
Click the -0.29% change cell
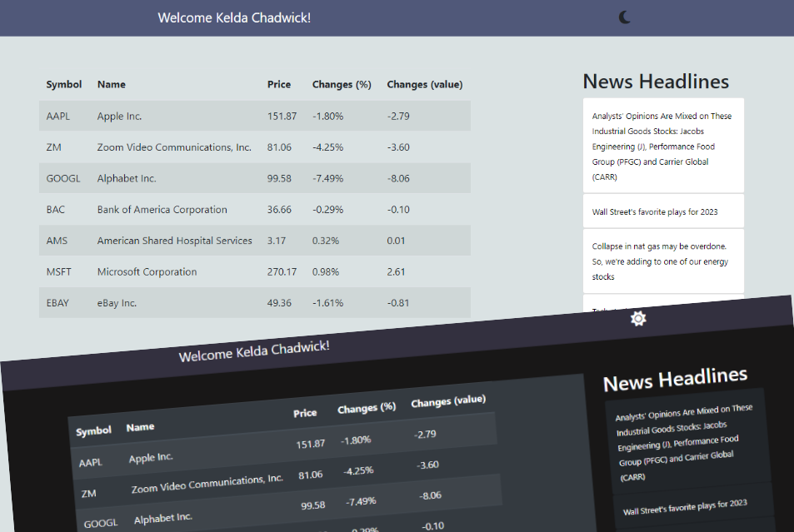click(327, 210)
